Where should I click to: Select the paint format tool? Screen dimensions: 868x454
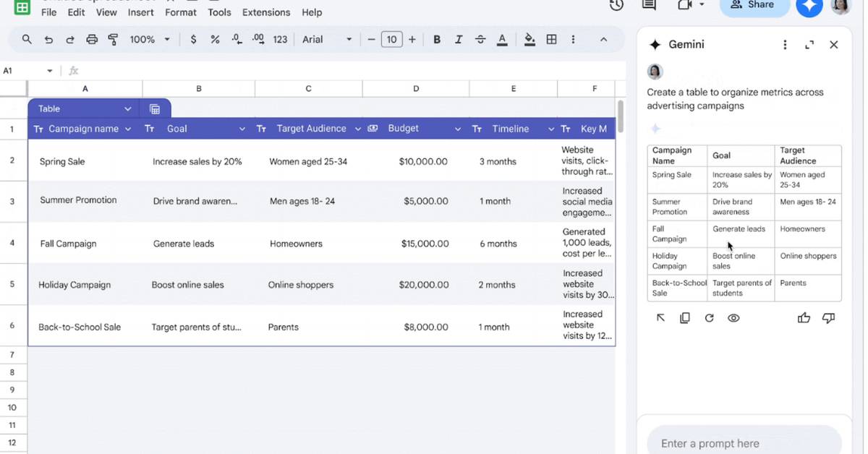[x=113, y=40]
